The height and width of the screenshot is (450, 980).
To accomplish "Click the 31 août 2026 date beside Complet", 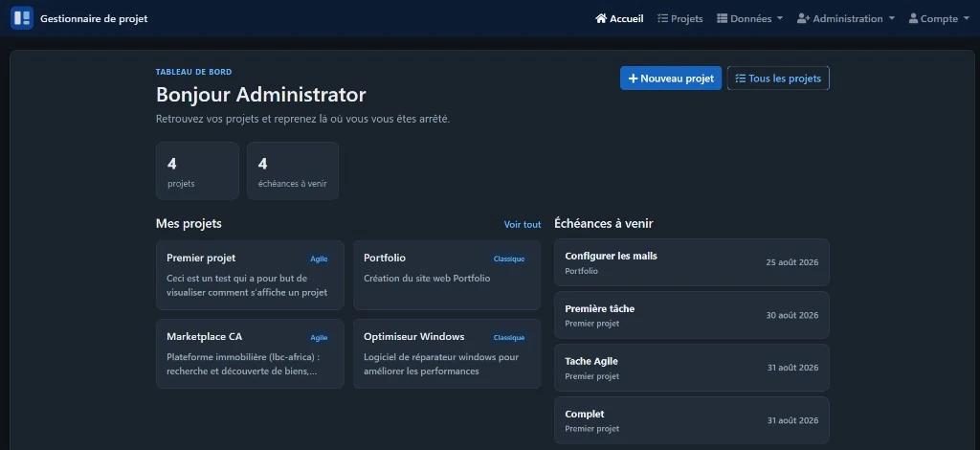I will tap(792, 420).
